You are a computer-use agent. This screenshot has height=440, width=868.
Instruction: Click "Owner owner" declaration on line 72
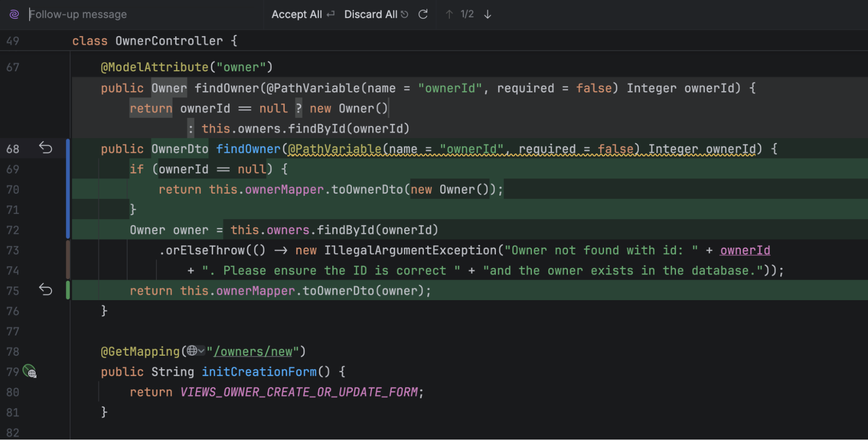[169, 230]
